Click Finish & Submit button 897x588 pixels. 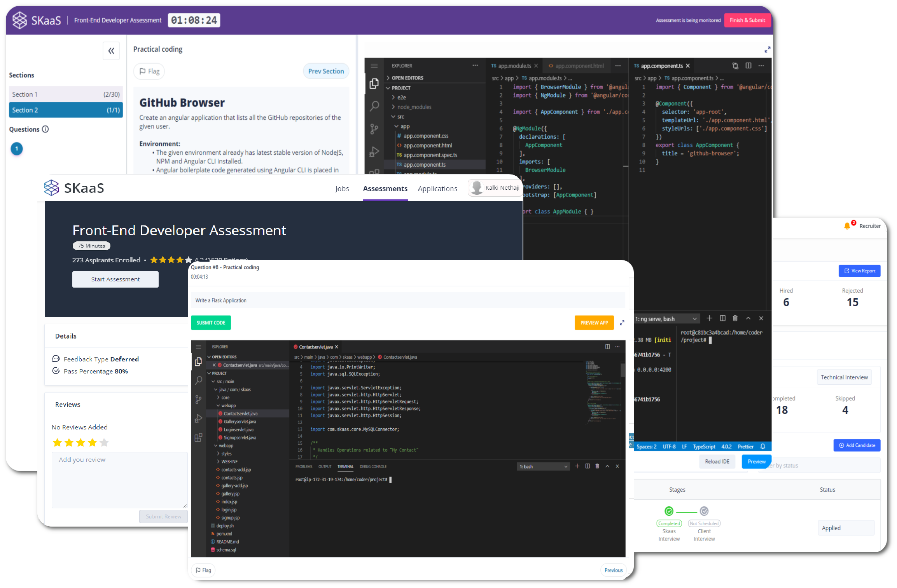point(747,20)
